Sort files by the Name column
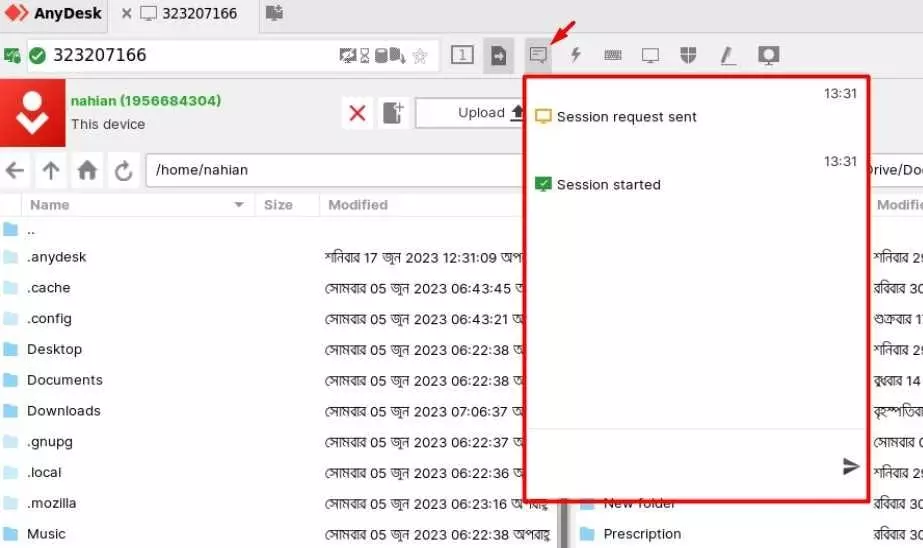This screenshot has width=923, height=548. (137, 205)
